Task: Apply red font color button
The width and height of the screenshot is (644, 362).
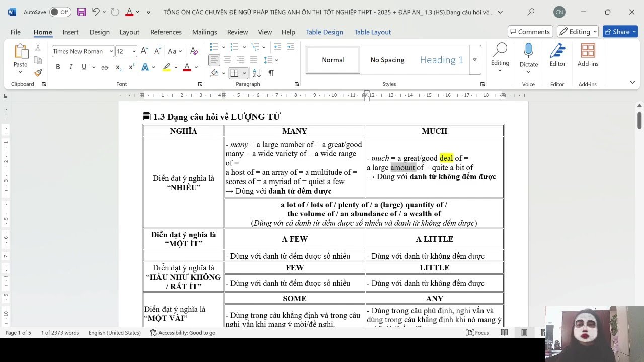Action: point(187,67)
